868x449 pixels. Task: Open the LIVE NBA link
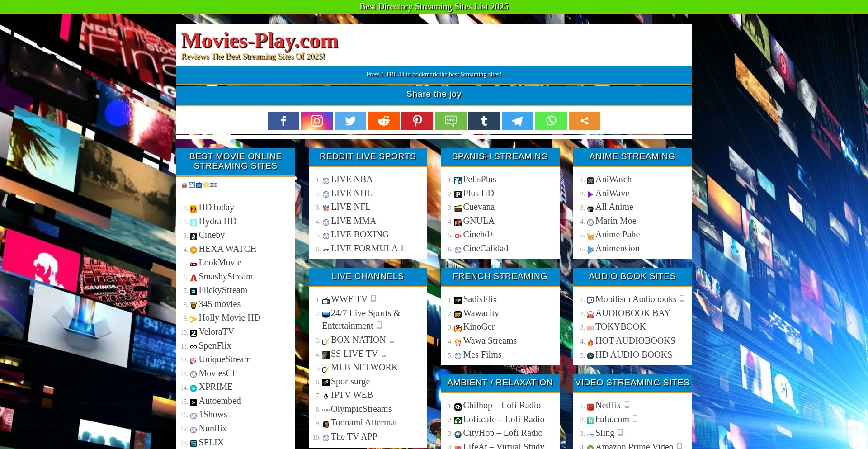(352, 180)
